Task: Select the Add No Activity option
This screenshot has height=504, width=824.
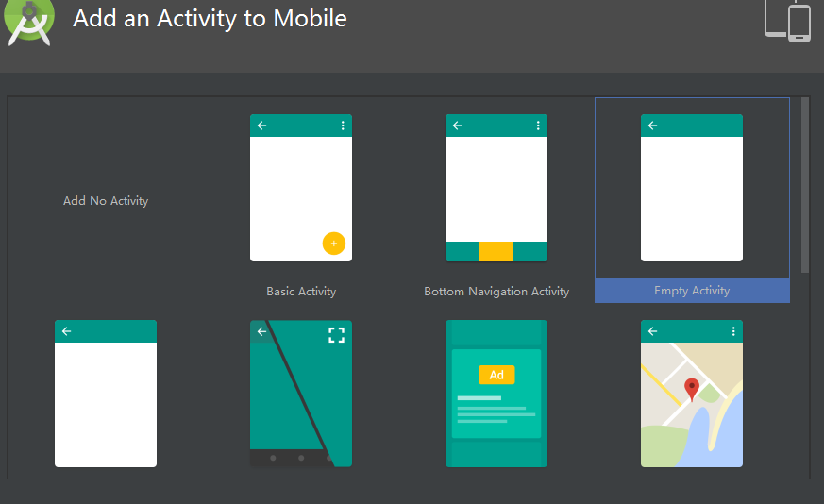Action: (x=106, y=201)
